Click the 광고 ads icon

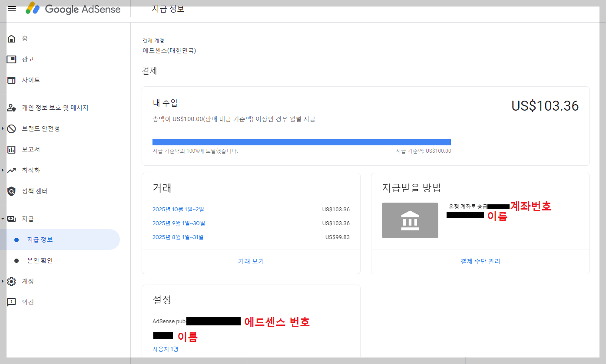pos(12,59)
